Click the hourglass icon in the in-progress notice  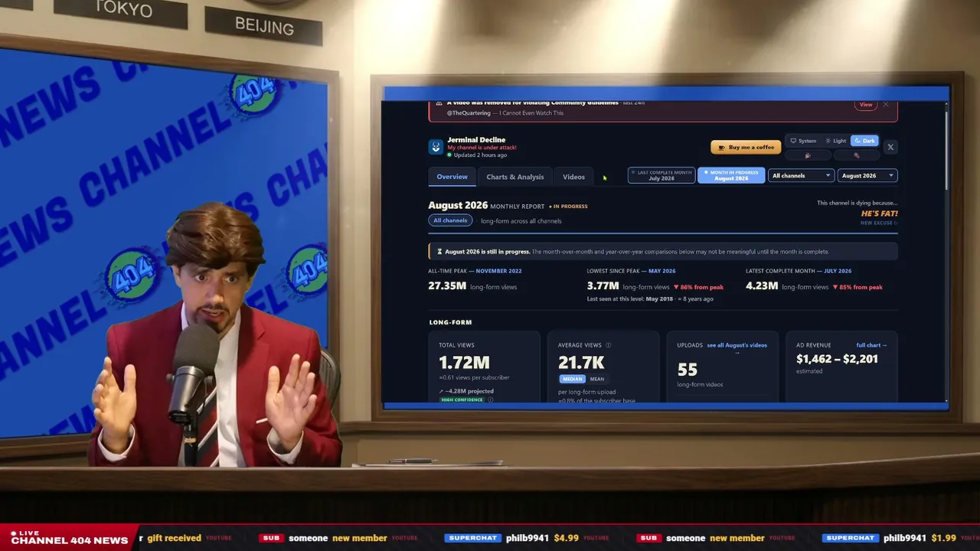[x=439, y=251]
